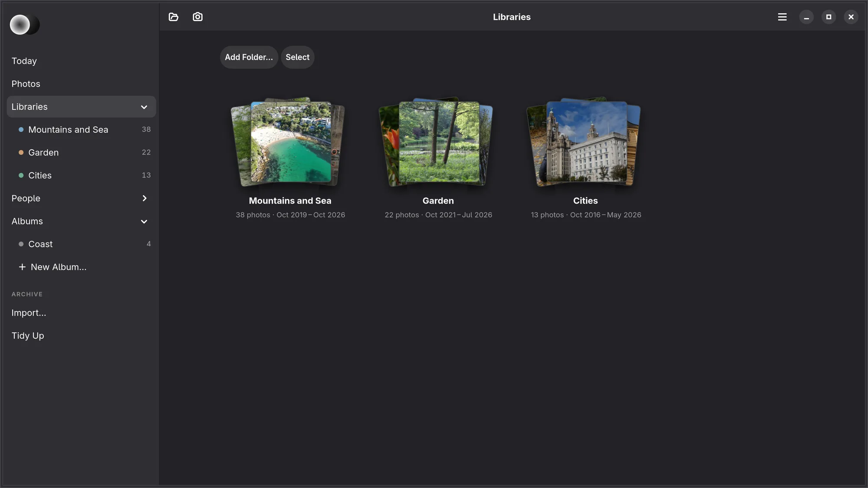This screenshot has height=488, width=868.
Task: Close the Libraries window
Action: tap(851, 17)
